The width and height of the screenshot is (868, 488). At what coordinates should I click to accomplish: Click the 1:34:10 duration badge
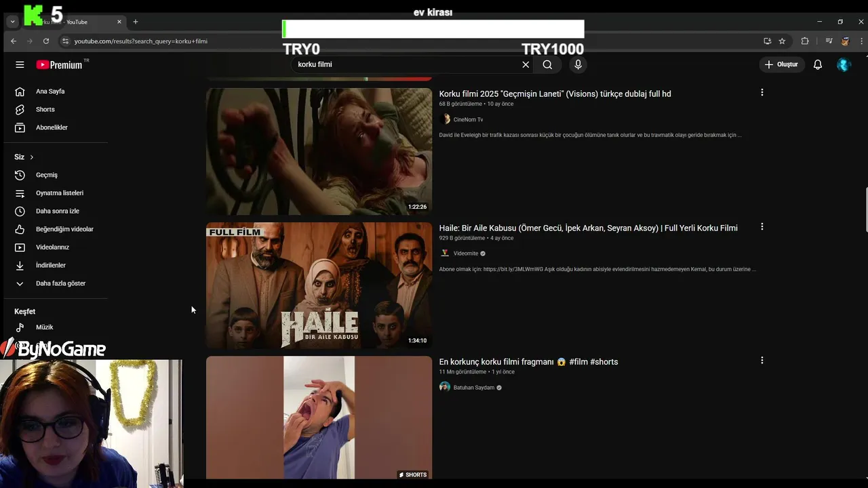pyautogui.click(x=417, y=341)
